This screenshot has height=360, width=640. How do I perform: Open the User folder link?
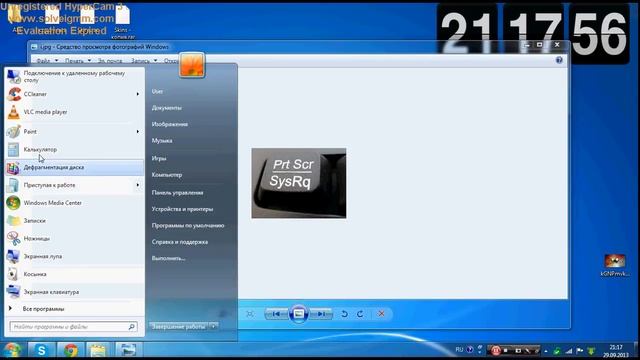click(157, 91)
